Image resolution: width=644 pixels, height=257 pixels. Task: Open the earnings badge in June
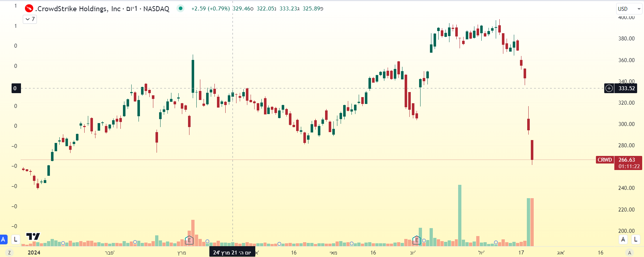point(416,240)
